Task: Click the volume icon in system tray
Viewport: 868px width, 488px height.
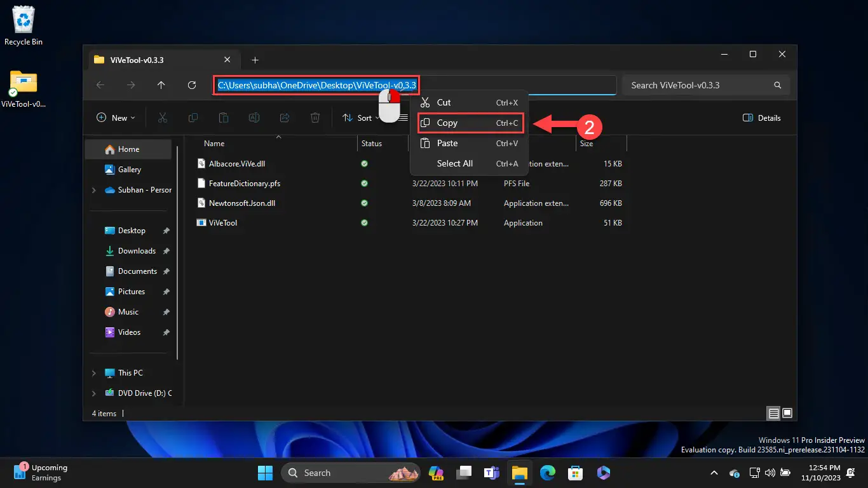Action: (770, 473)
